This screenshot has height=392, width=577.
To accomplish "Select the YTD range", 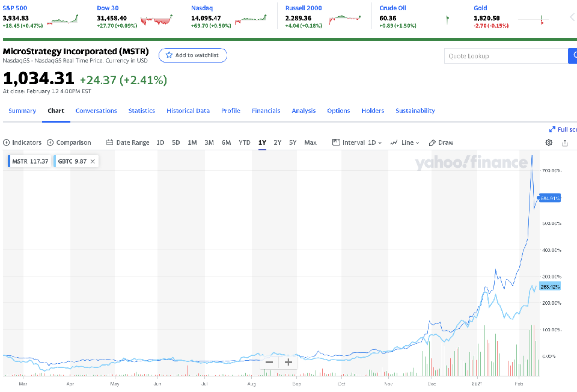I will pyautogui.click(x=245, y=142).
